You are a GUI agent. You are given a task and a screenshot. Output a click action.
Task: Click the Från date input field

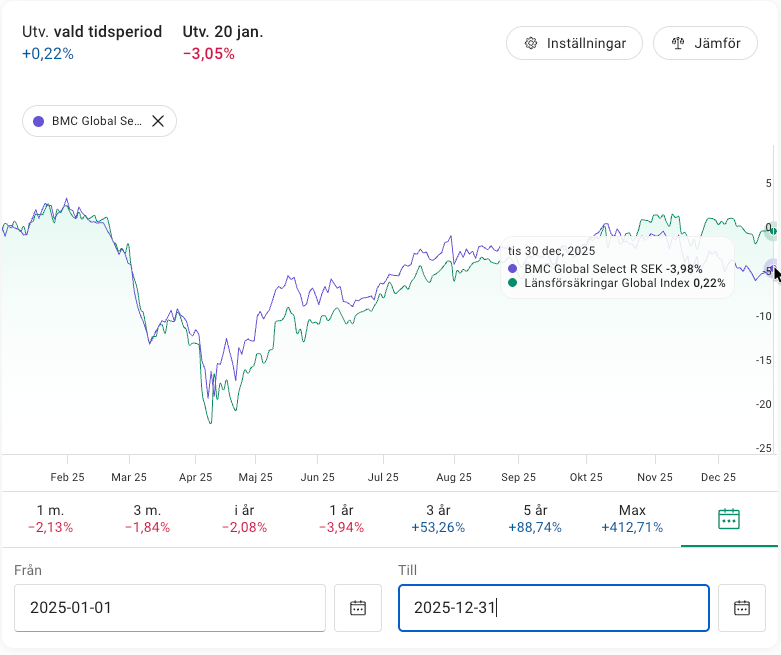(170, 608)
